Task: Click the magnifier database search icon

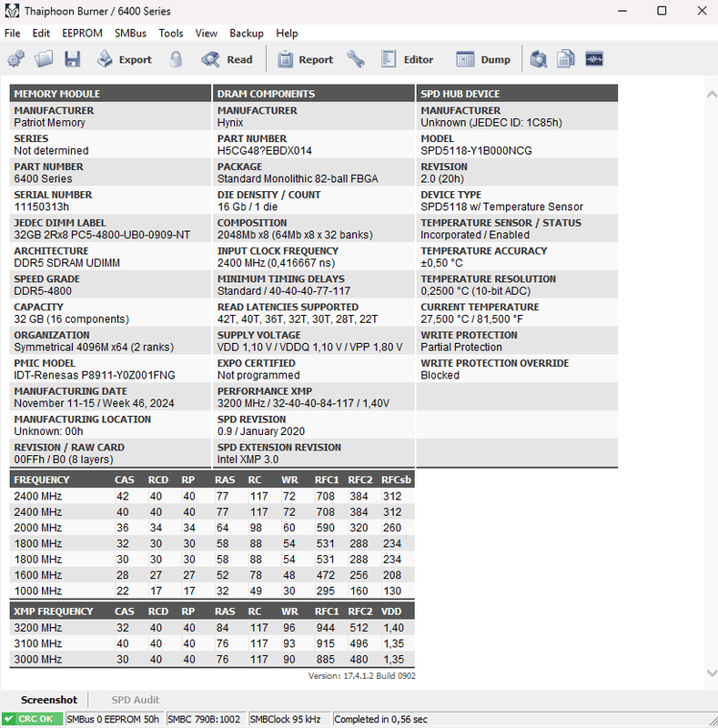Action: (539, 59)
